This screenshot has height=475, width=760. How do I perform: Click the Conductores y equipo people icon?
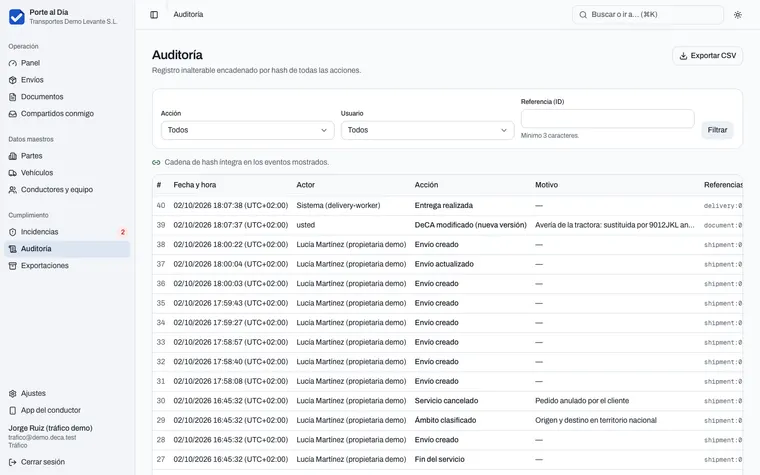click(13, 190)
